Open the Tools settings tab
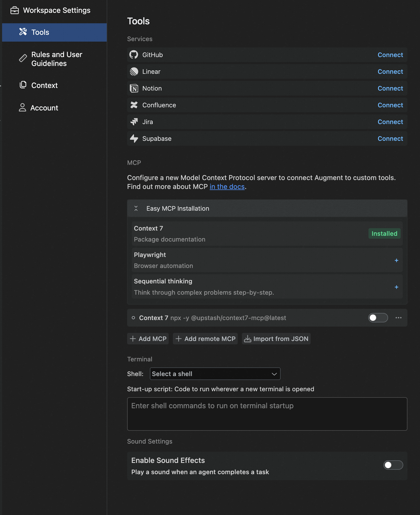Image resolution: width=420 pixels, height=515 pixels. [54, 32]
